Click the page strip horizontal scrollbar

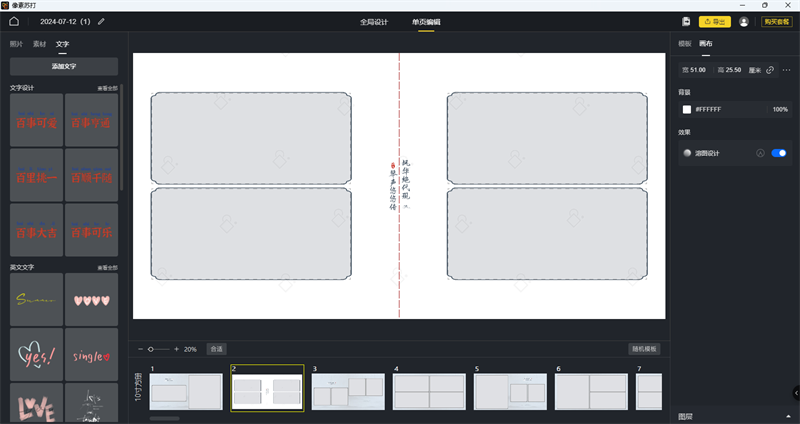point(164,418)
